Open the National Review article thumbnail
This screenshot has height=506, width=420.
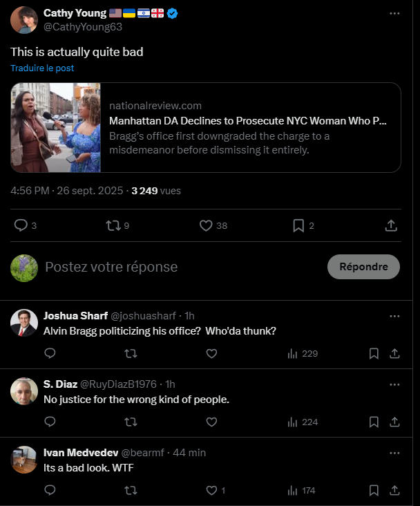click(56, 128)
